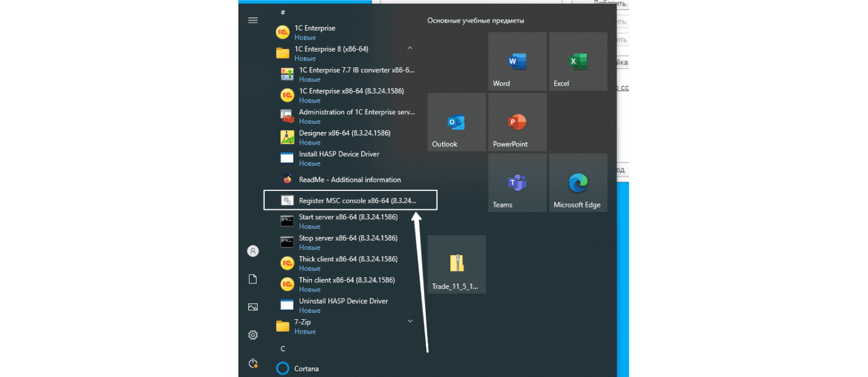Click the Cortana circle icon
This screenshot has height=377, width=868.
coord(283,368)
